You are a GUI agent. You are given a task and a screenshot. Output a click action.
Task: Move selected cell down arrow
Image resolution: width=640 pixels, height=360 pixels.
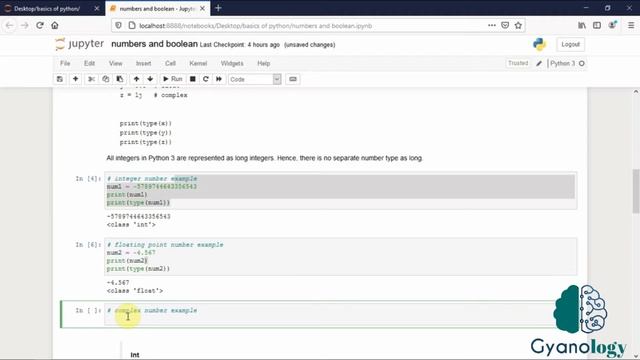[x=150, y=79]
